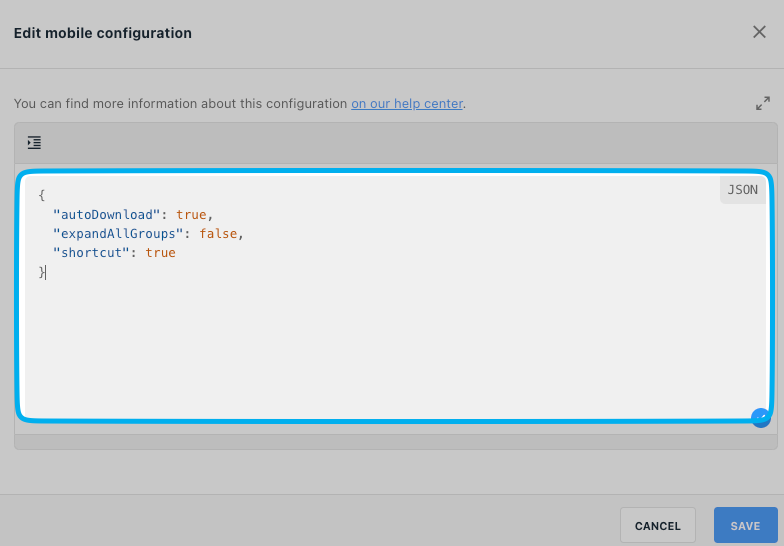Place cursor in the "expandAllGroups" key
The width and height of the screenshot is (784, 546).
tap(118, 234)
